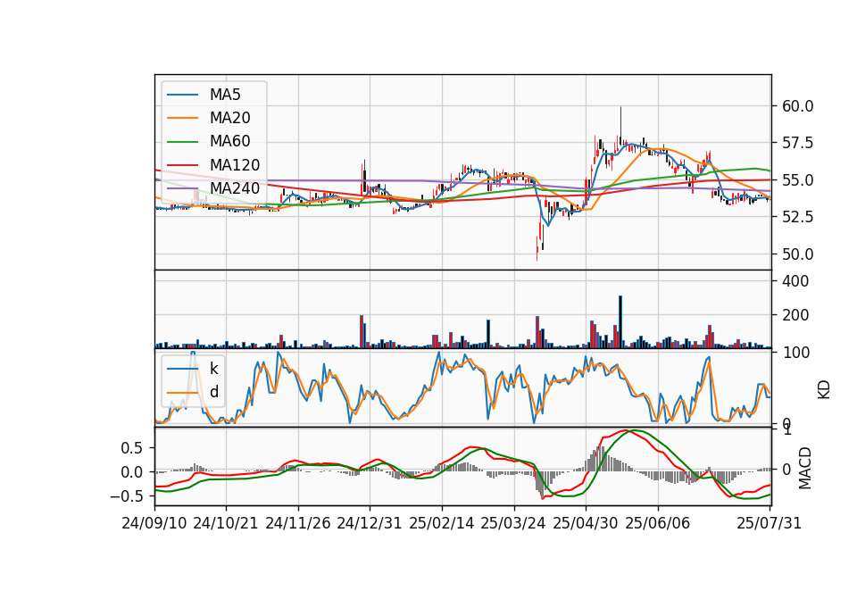Image resolution: width=857 pixels, height=616 pixels.
Task: Click the 52.5 price axis label
Action: 797,217
